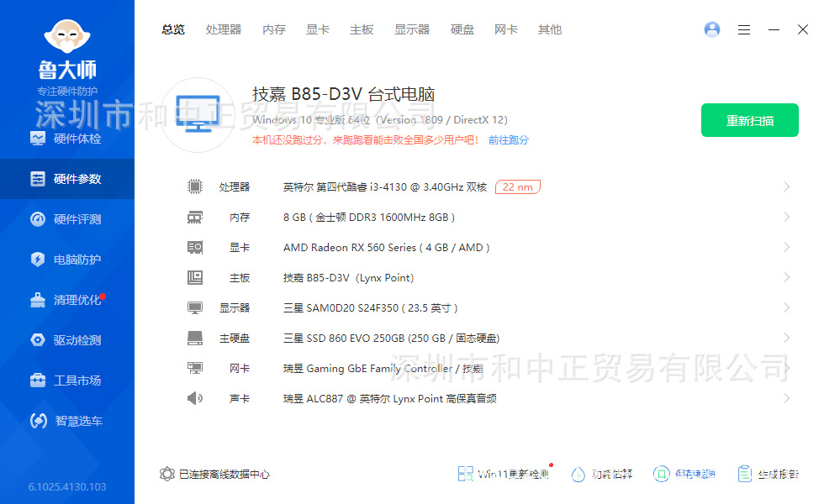
Task: Click the 保存截图 label
Action: [x=695, y=474]
